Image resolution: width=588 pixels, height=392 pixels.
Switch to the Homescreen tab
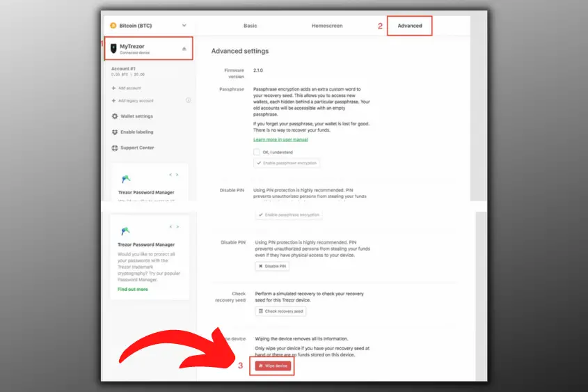pos(327,26)
